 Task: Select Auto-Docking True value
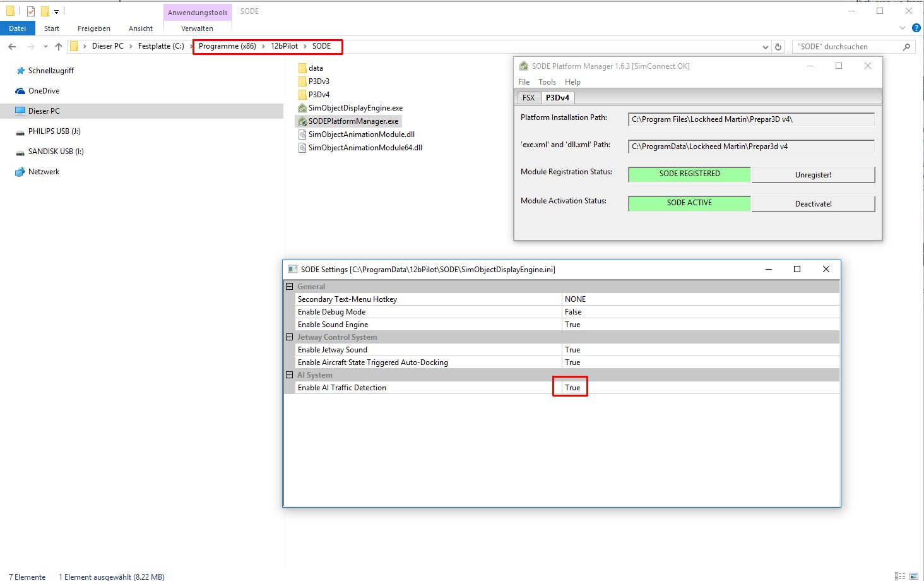701,362
